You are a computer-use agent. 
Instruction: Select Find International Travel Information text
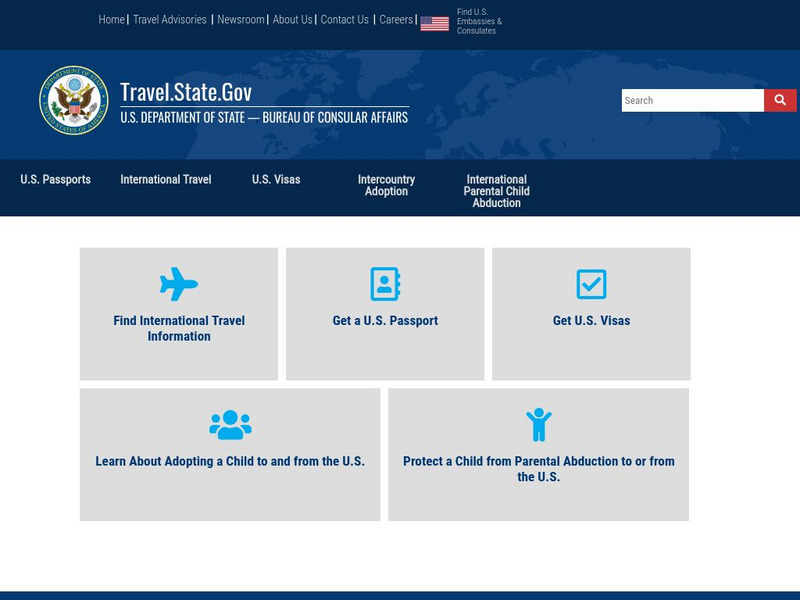(x=179, y=328)
